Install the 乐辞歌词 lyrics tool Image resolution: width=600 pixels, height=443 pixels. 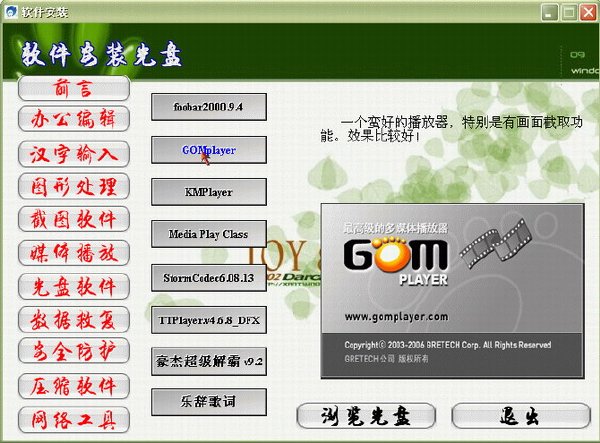209,402
